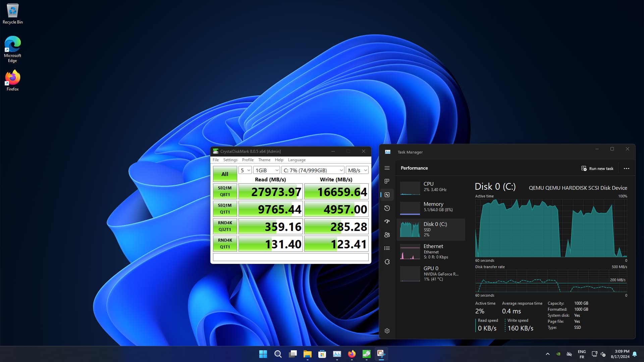Viewport: 644px width, 362px height.
Task: Open the test count dropdown showing 5
Action: [x=245, y=170]
